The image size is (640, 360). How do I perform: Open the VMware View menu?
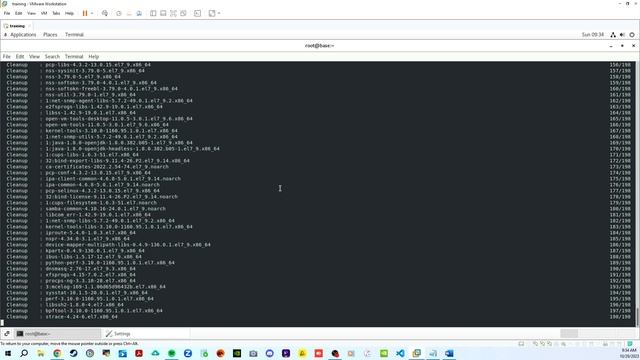(31, 13)
